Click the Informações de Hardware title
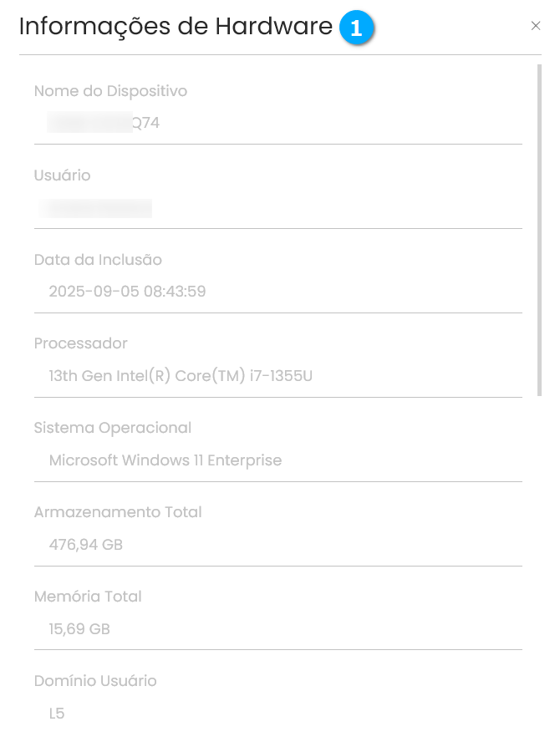Screen dimensions: 560x747 pos(176,27)
